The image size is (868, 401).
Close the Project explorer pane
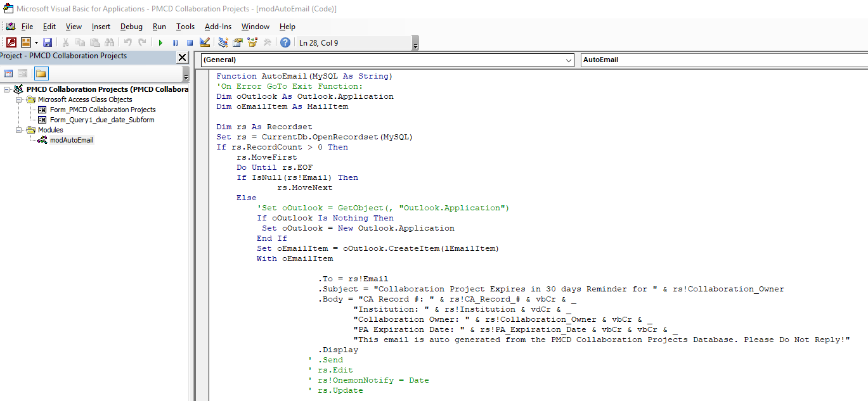tap(182, 57)
